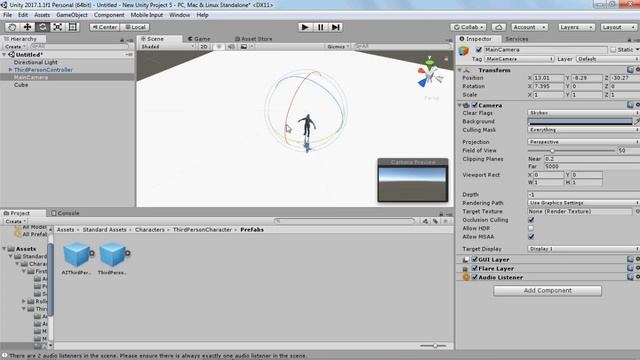The height and width of the screenshot is (360, 640).
Task: Select the Rect transform tool
Action: point(73,27)
